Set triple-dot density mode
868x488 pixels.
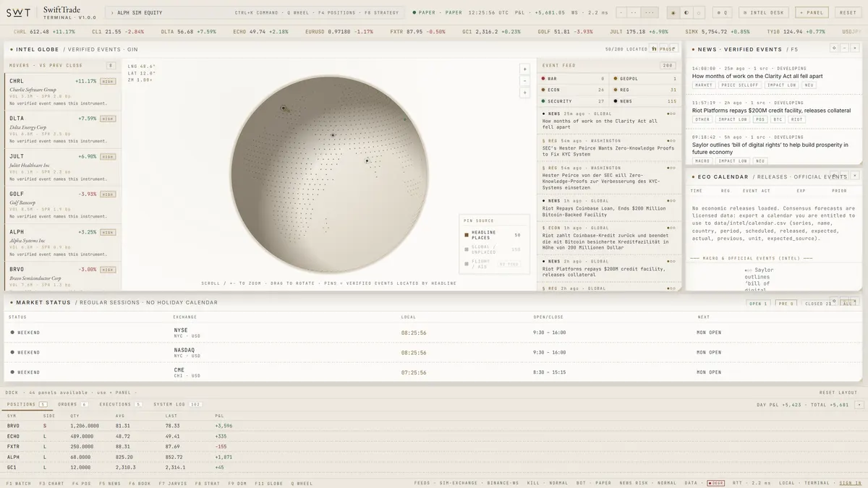[650, 12]
